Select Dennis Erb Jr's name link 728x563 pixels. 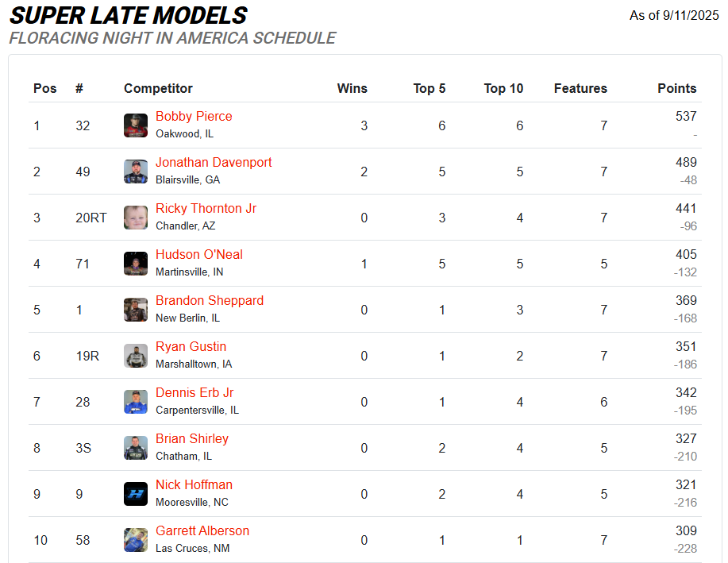click(x=195, y=393)
